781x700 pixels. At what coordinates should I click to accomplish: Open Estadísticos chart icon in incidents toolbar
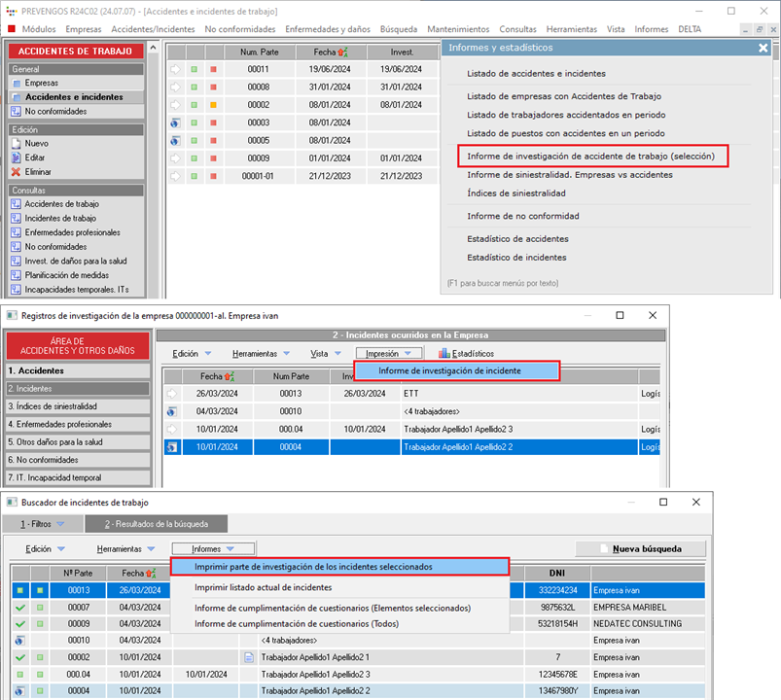(x=444, y=353)
